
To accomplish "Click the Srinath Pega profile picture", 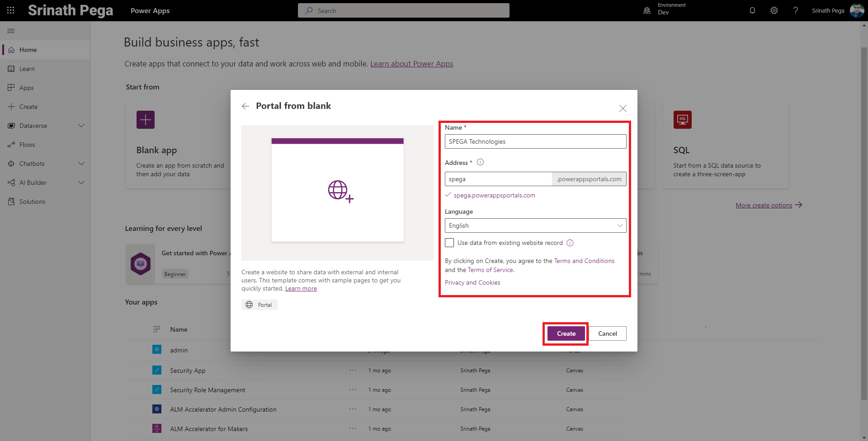I will [857, 10].
